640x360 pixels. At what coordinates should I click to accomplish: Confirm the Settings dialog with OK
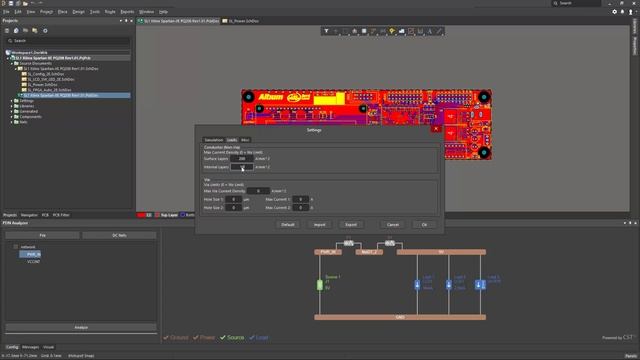coord(424,225)
